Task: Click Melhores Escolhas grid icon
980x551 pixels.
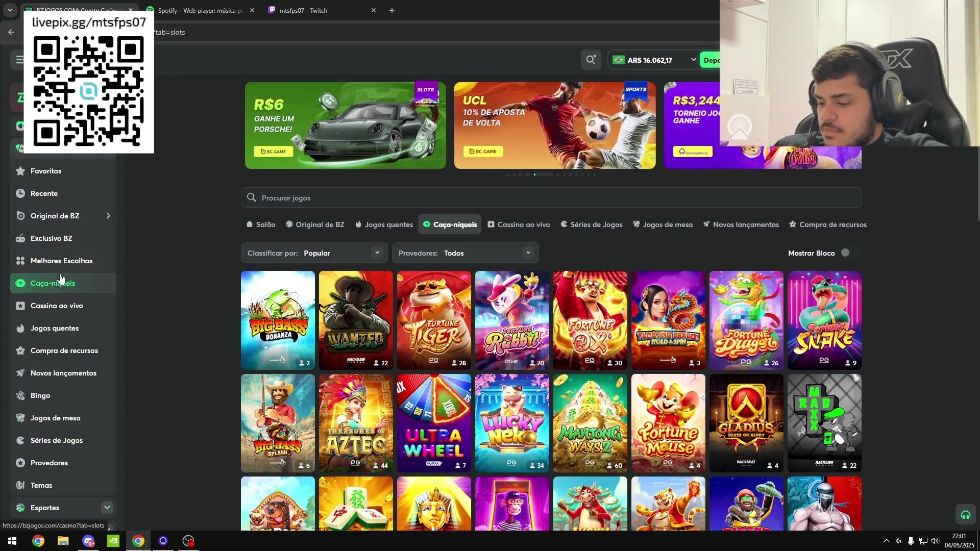Action: click(x=20, y=261)
